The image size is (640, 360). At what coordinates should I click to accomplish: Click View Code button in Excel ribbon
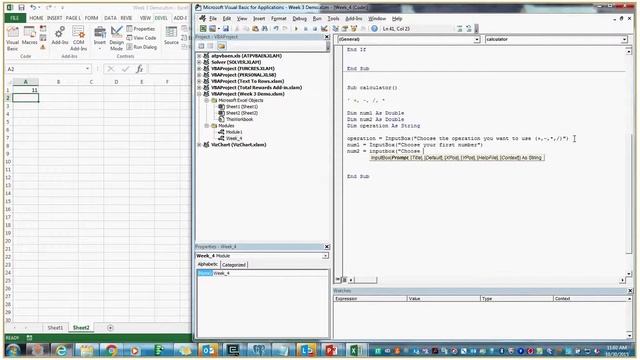(141, 38)
